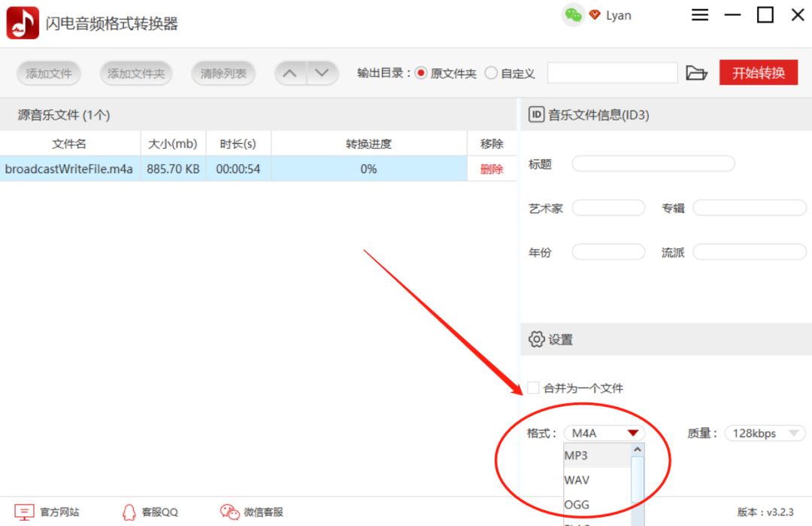The image size is (812, 526).
Task: Click the app logo with music note
Action: 23,23
